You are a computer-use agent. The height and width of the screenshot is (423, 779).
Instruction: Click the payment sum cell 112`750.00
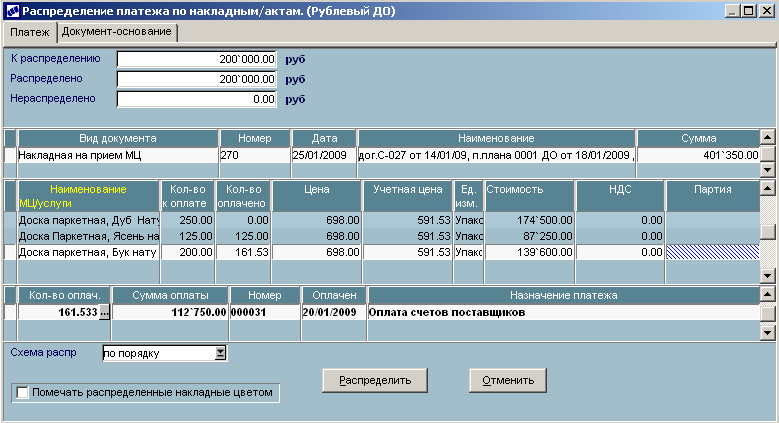click(x=170, y=312)
